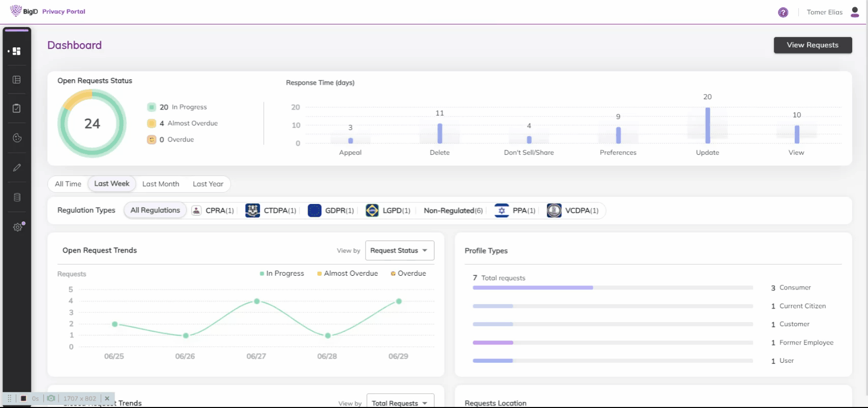Open the dashboard grid icon in sidebar
Image resolution: width=868 pixels, height=408 pixels.
[17, 51]
